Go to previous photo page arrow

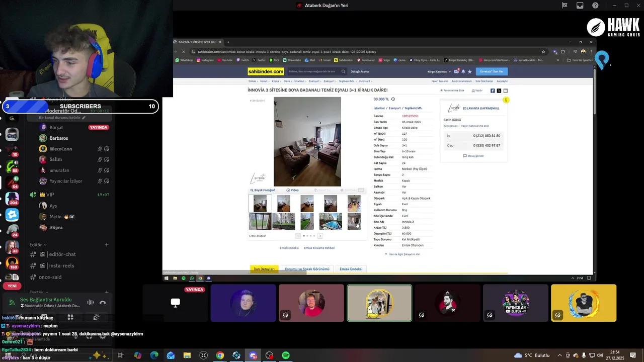[298, 236]
